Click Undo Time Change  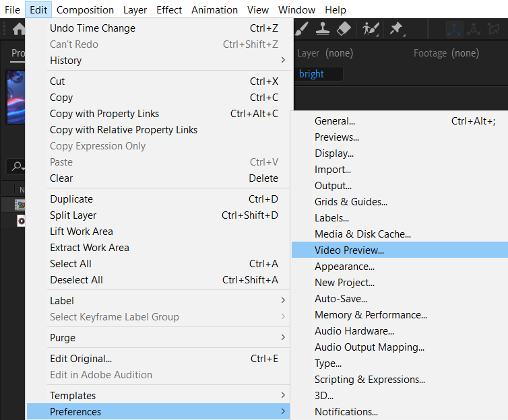[x=92, y=28]
